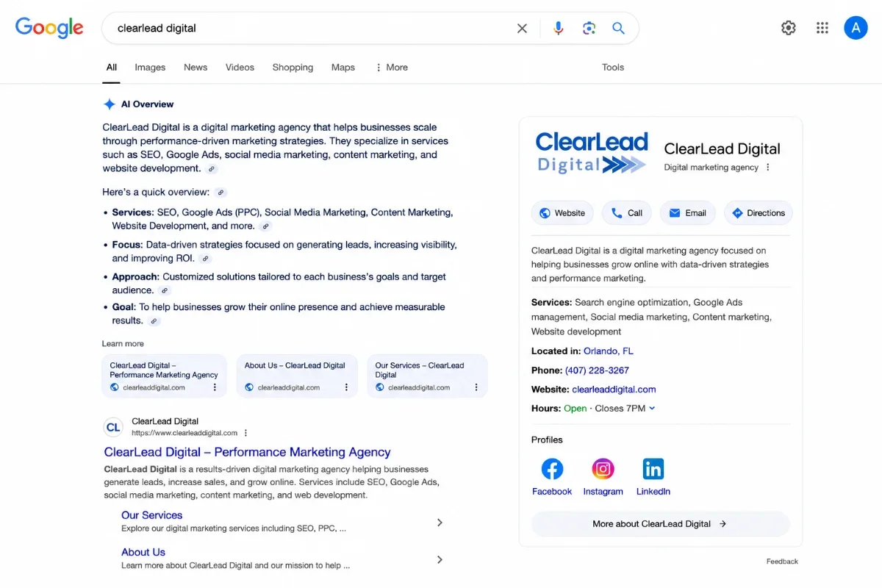882x588 pixels.
Task: Click phone number (407) 228-3267
Action: tap(597, 370)
